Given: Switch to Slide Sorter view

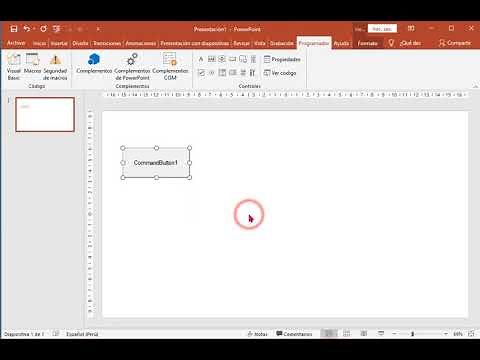Looking at the screenshot, I should coord(347,333).
